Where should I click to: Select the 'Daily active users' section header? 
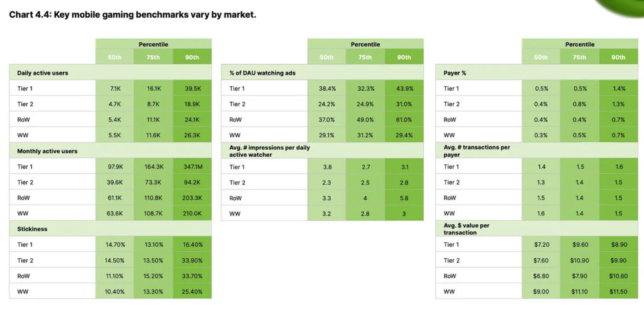click(43, 73)
